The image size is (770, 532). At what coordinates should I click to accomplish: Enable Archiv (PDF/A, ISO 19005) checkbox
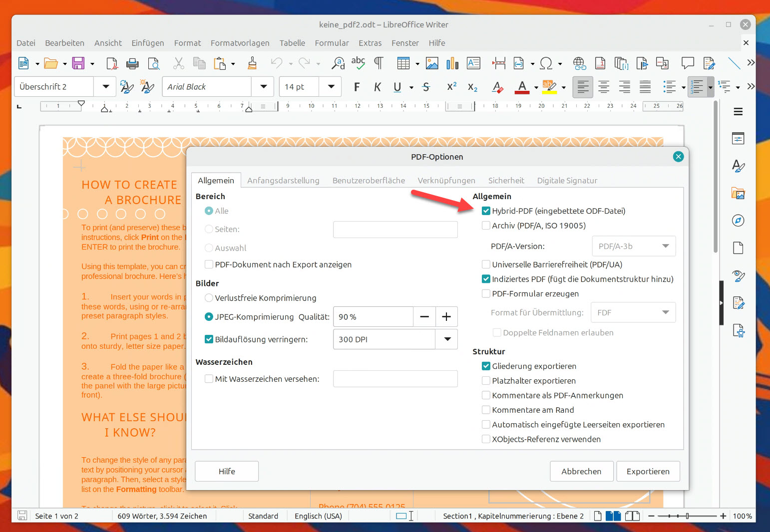tap(486, 226)
